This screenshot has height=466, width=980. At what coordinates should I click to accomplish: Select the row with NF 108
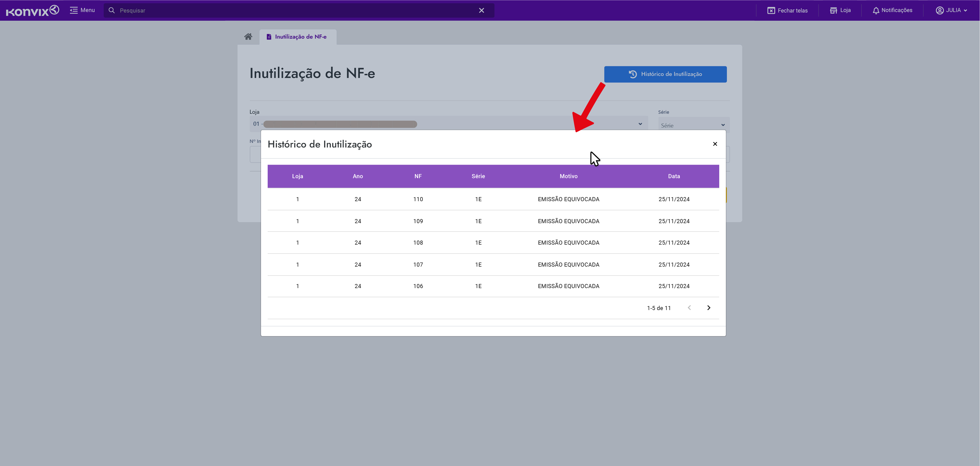[x=418, y=243]
